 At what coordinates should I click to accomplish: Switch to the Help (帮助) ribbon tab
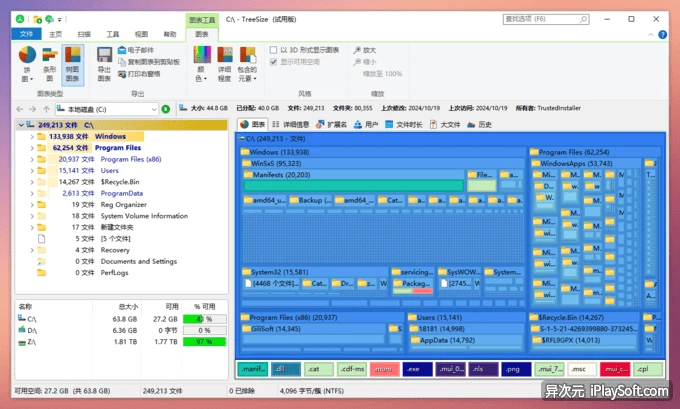click(170, 34)
